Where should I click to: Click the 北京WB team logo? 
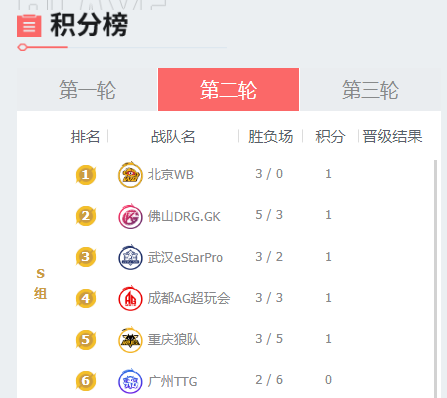point(130,175)
